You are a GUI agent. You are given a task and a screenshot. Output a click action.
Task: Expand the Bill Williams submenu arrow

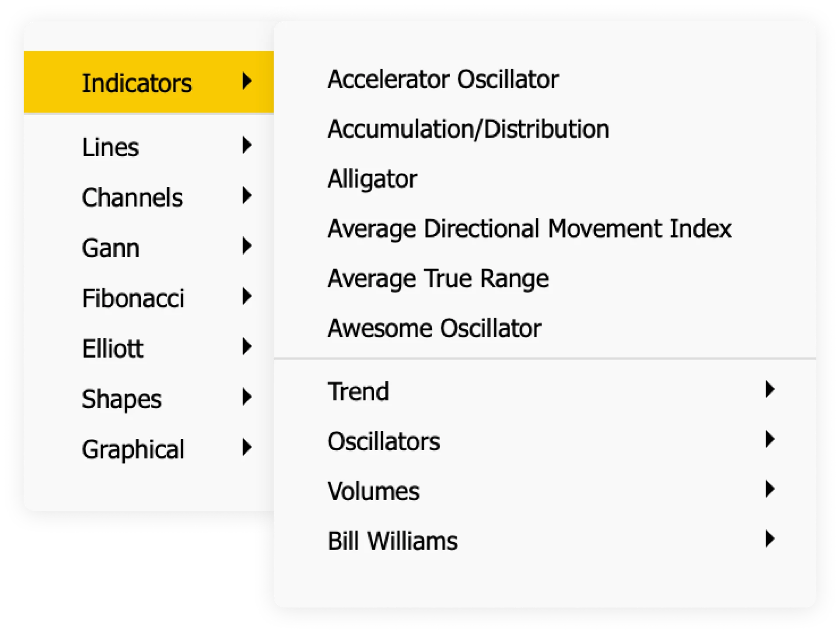(770, 539)
